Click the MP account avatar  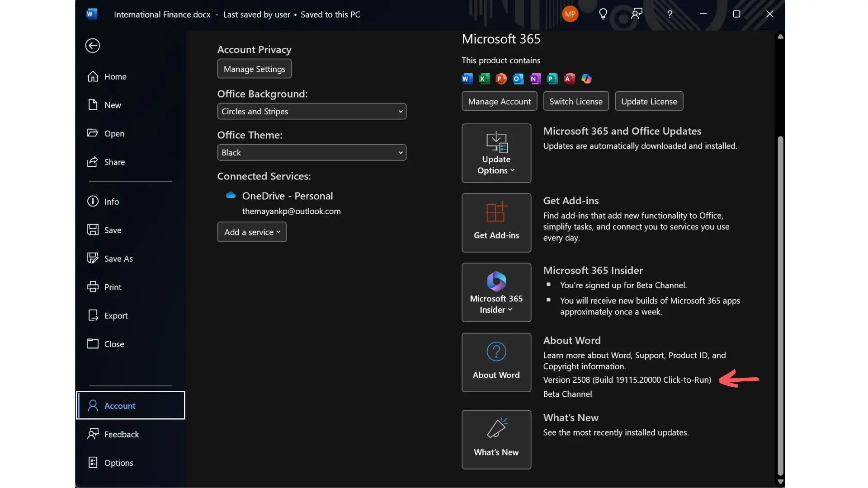[x=570, y=14]
